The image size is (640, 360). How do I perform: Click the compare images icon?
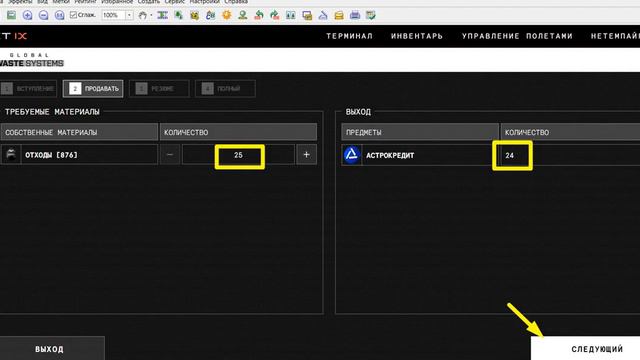(291, 16)
